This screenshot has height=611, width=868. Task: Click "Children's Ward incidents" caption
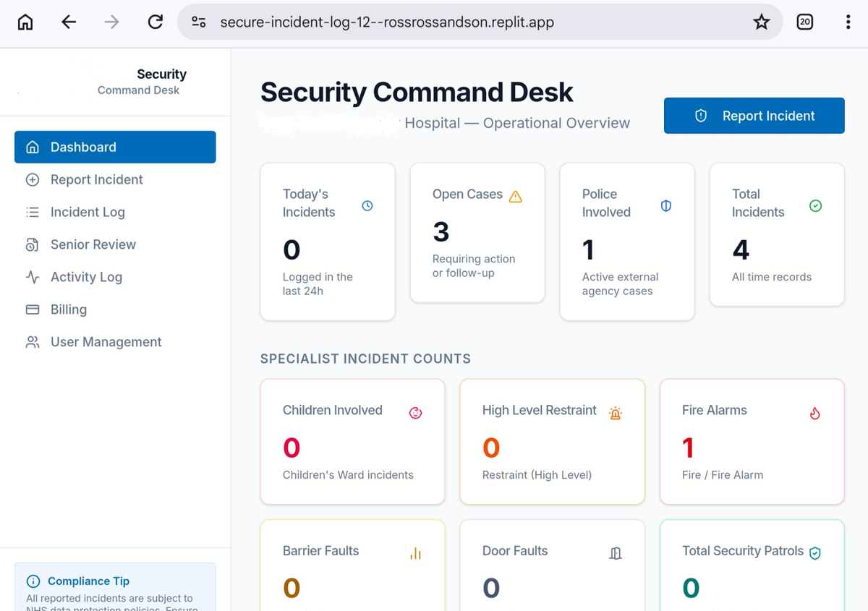[348, 475]
